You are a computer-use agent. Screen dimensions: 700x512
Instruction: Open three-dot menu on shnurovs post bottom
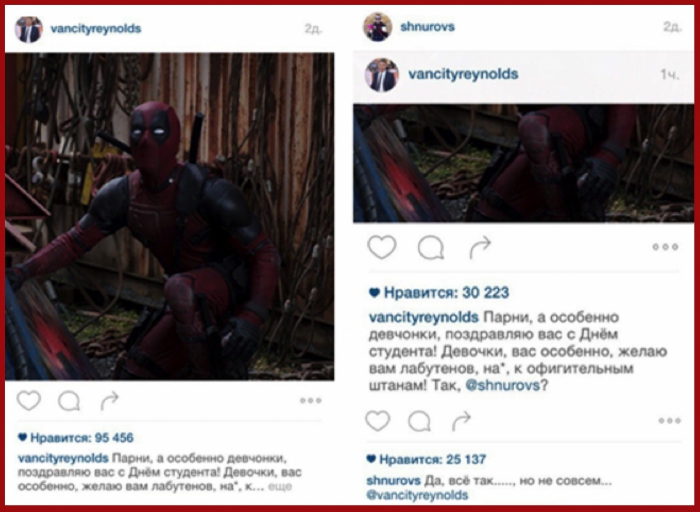[670, 420]
